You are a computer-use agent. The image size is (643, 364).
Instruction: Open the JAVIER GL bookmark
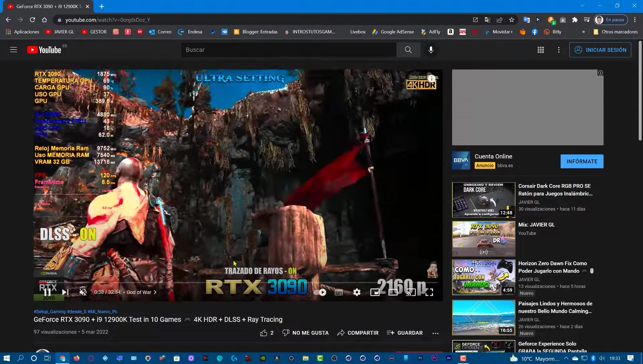coord(60,32)
